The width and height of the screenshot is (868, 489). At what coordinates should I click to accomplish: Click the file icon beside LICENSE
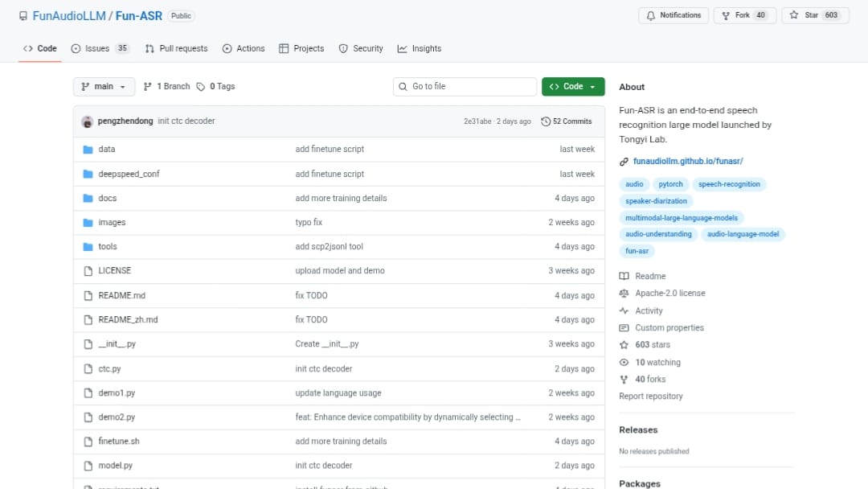pyautogui.click(x=88, y=271)
